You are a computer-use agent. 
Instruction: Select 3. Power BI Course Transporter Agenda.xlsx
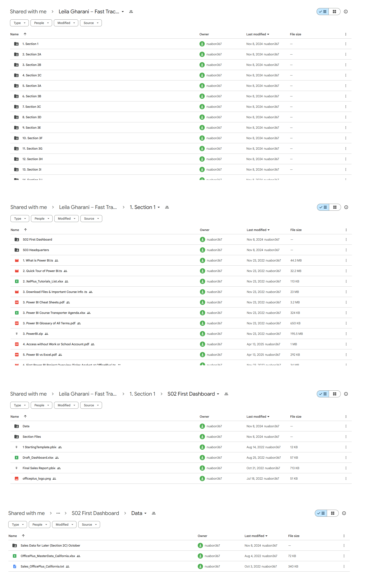181,313
